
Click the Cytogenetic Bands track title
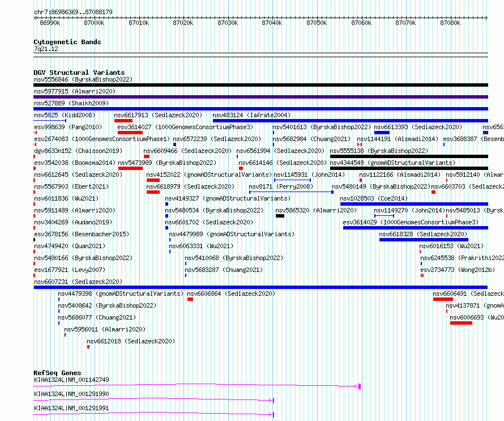pyautogui.click(x=67, y=42)
